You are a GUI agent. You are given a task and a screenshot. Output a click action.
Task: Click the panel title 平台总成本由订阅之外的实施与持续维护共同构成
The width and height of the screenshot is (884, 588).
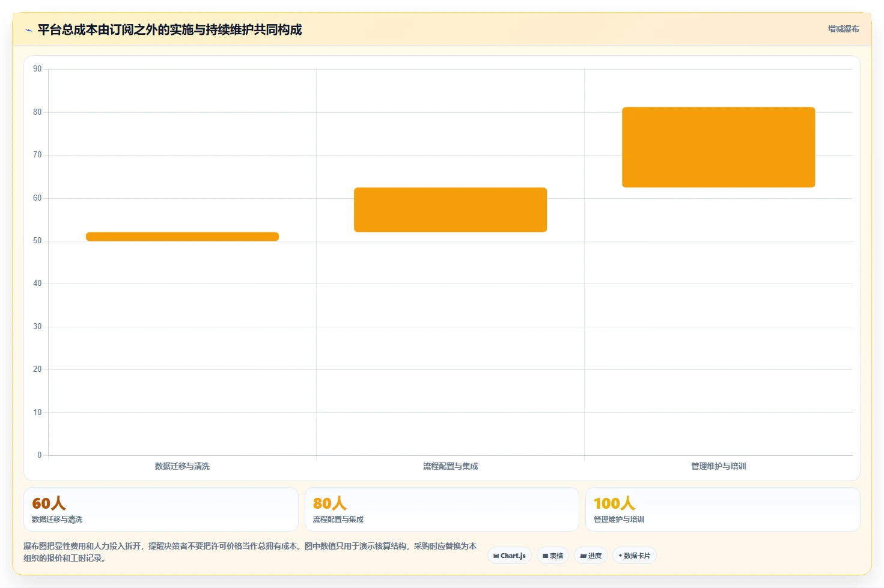[x=169, y=29]
